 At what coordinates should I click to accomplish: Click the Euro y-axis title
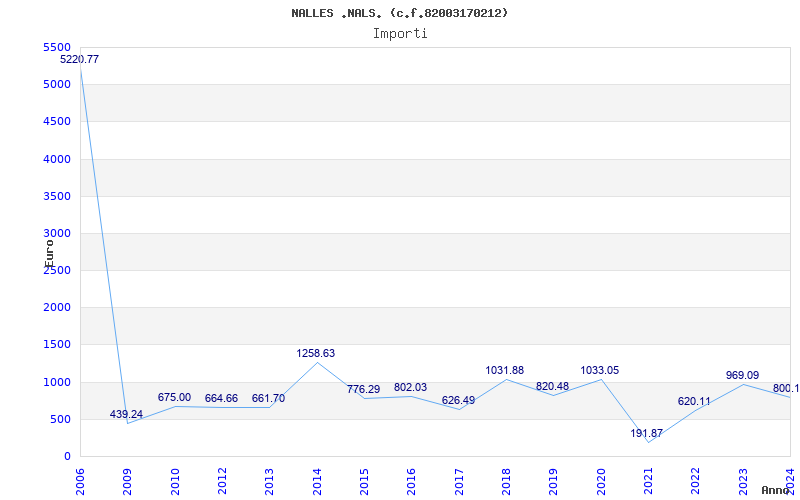(49, 254)
